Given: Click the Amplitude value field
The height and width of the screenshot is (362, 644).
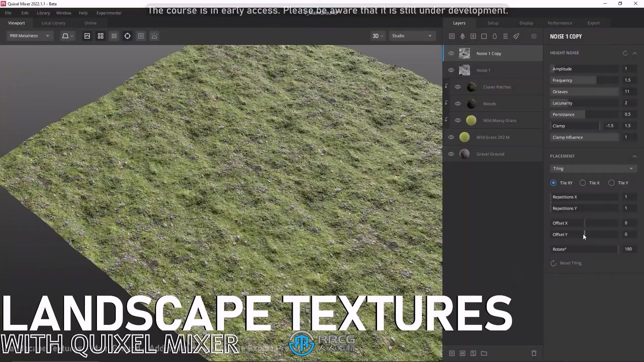Looking at the screenshot, I should (x=629, y=69).
